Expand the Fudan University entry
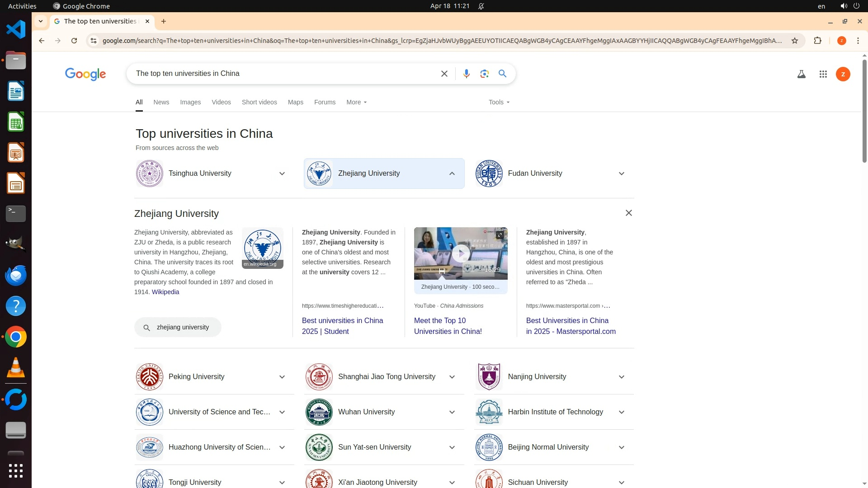The width and height of the screenshot is (868, 488). [621, 174]
